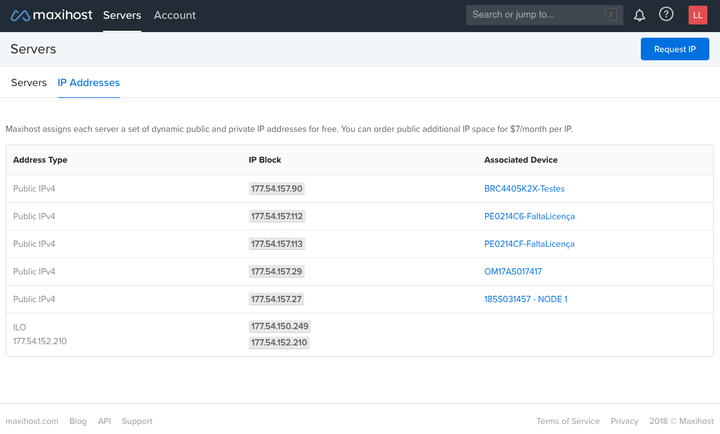Open the notifications bell
The height and width of the screenshot is (434, 720).
[640, 15]
